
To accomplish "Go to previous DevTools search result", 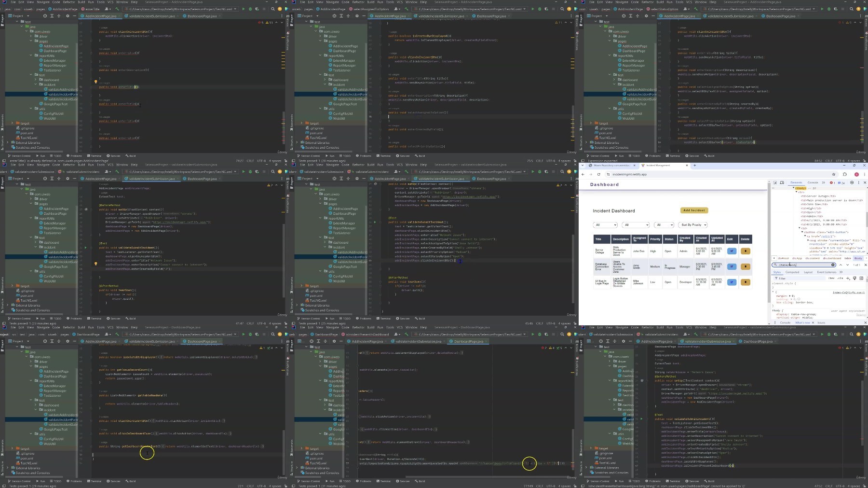I will coord(841,265).
